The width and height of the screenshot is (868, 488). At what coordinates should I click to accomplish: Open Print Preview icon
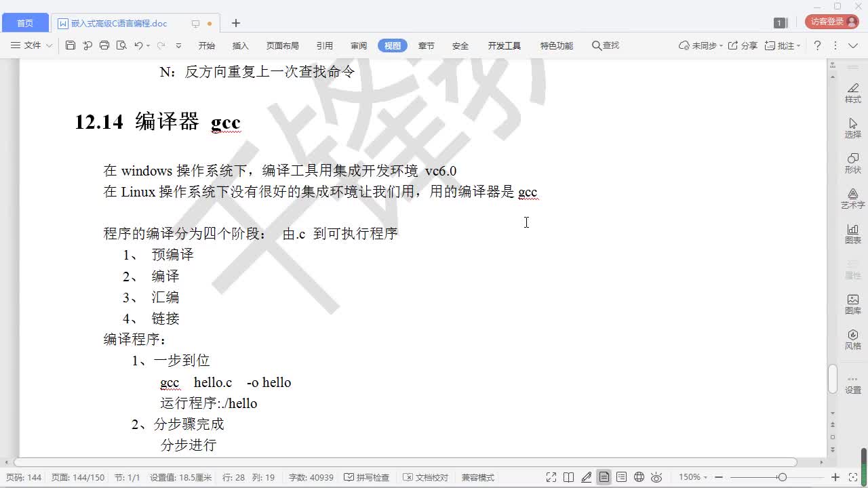121,45
